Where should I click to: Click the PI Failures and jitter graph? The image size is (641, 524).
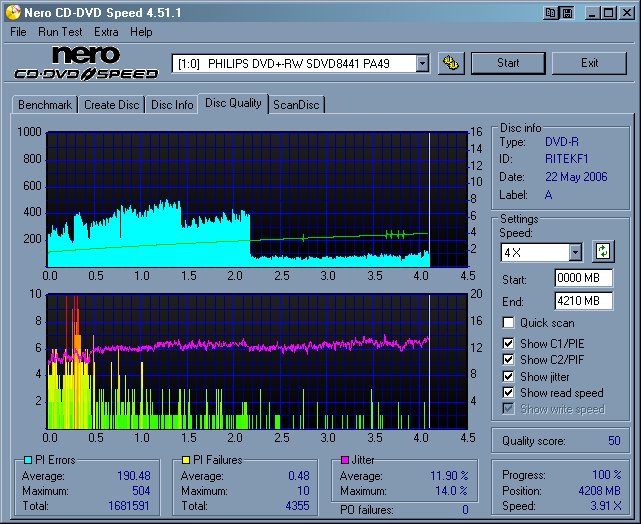(257, 361)
